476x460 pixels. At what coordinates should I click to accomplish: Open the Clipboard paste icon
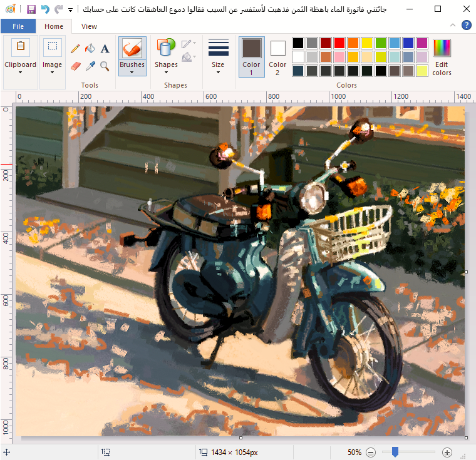coord(20,48)
